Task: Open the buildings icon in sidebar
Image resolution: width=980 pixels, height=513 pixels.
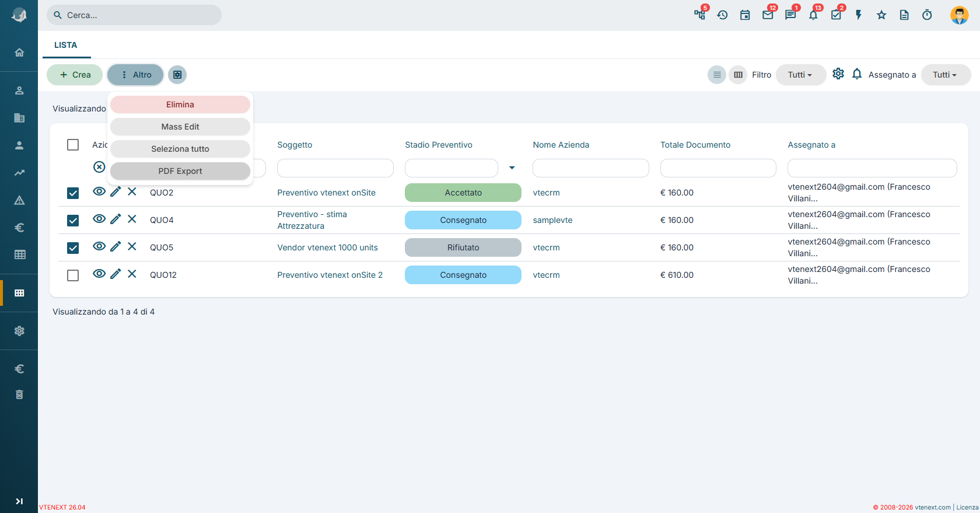Action: point(19,118)
